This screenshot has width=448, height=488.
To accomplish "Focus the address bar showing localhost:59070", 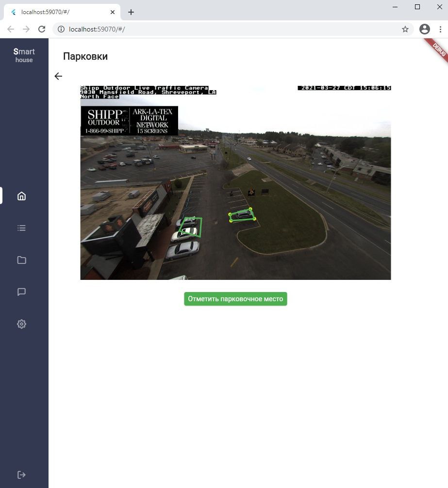I will (x=233, y=29).
